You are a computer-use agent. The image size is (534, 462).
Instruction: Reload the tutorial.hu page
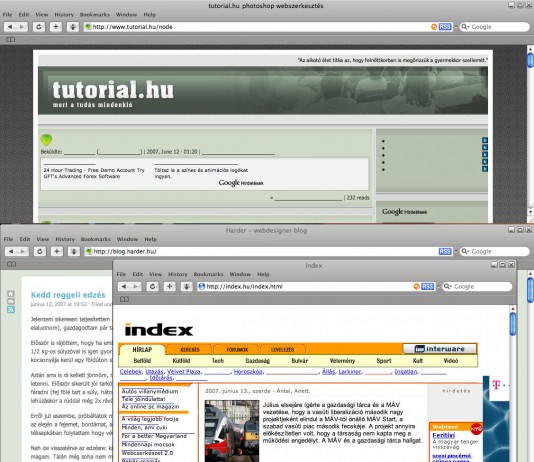(x=39, y=27)
